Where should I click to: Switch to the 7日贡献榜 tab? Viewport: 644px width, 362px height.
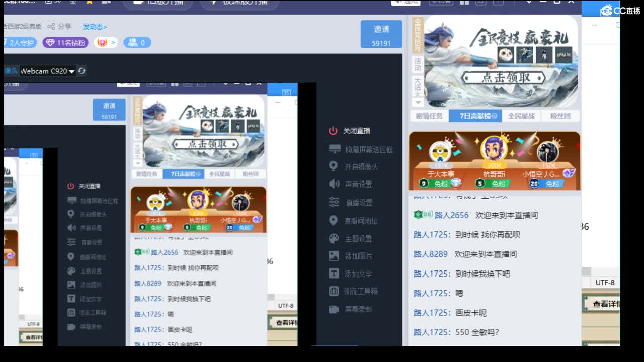click(x=474, y=116)
